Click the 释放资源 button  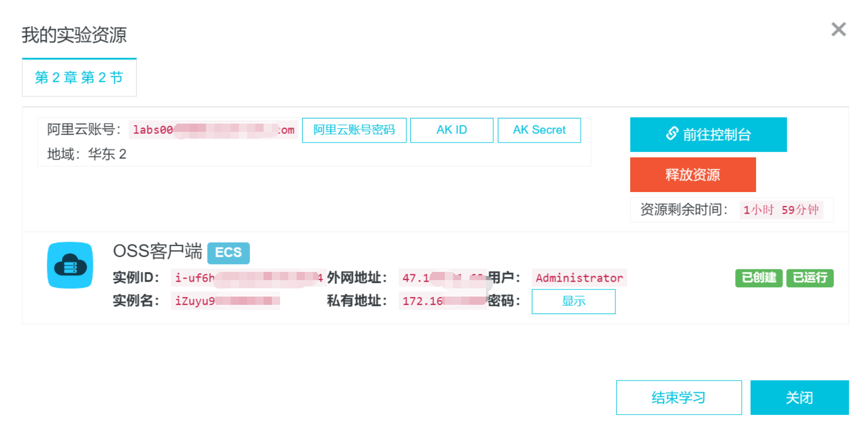point(693,175)
